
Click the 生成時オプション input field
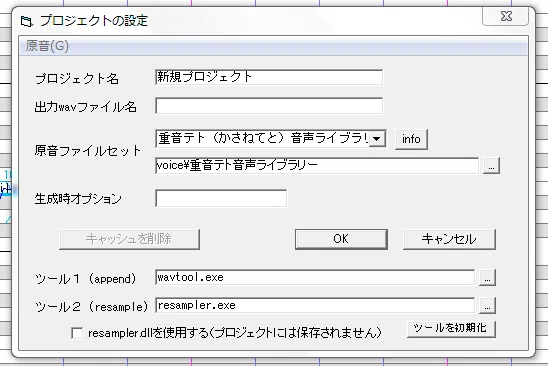[221, 198]
